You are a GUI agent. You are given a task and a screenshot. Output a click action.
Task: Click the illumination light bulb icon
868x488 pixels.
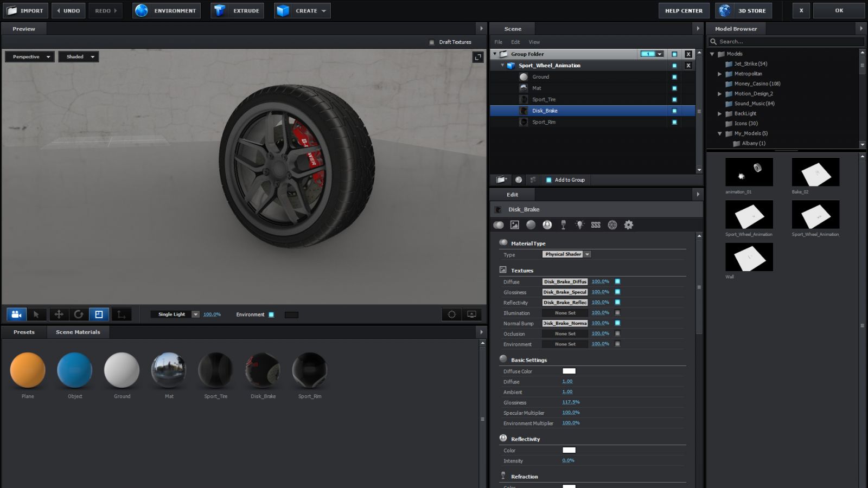click(579, 225)
